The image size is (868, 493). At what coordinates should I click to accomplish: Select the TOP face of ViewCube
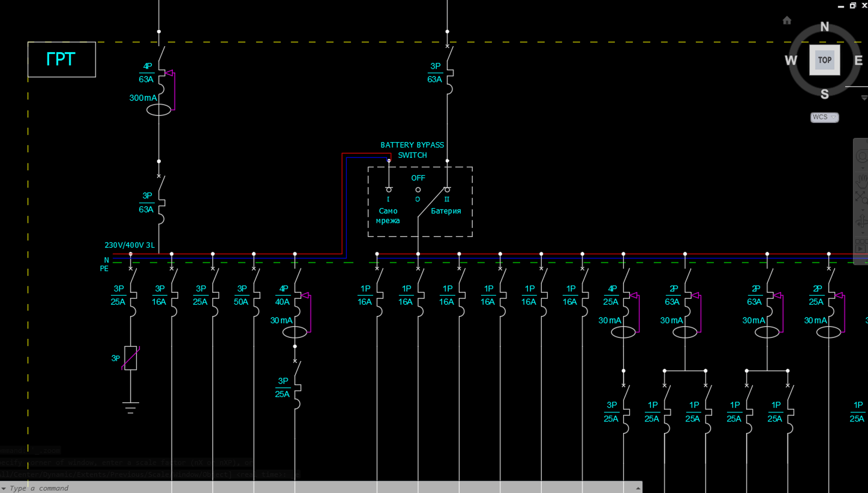click(x=825, y=60)
